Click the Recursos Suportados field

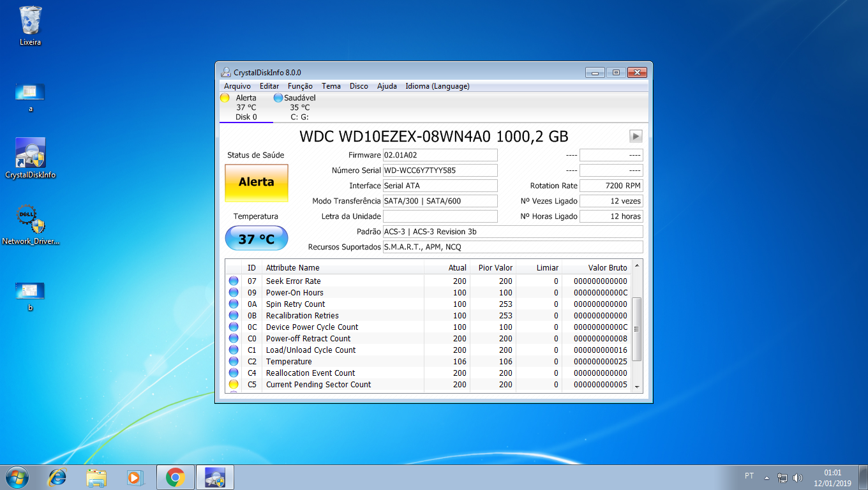coord(513,247)
